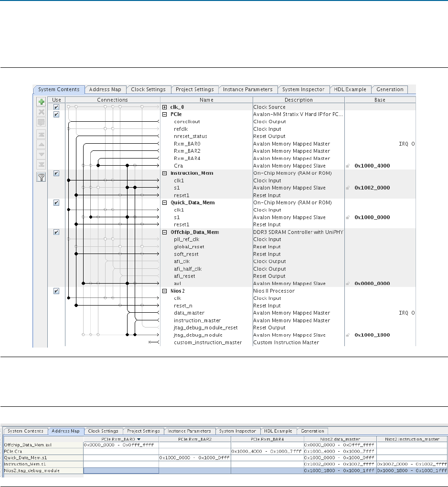This screenshot has width=448, height=487.
Task: Click the Move Up triangle icon
Action: (x=42, y=144)
